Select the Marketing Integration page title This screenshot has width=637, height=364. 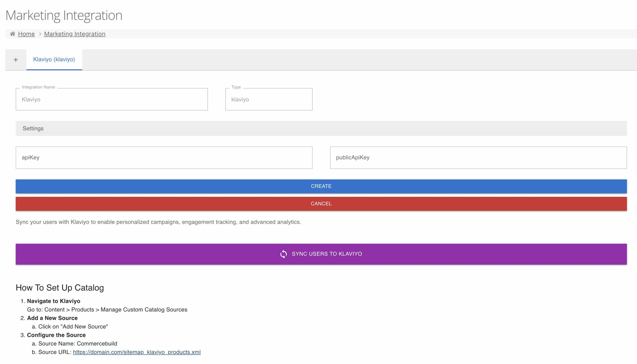pyautogui.click(x=64, y=15)
